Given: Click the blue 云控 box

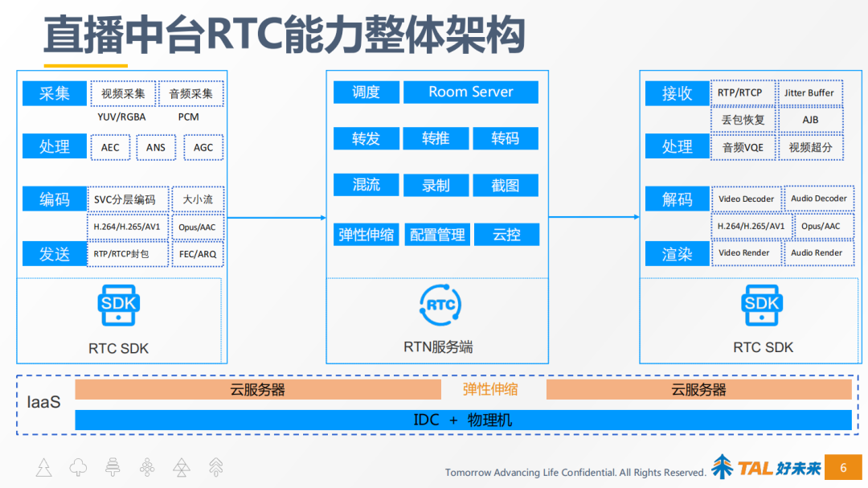Looking at the screenshot, I should 506,235.
